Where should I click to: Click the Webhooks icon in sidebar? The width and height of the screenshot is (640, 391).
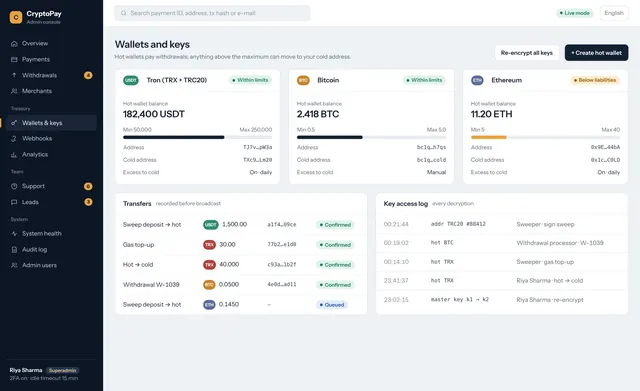[14, 139]
